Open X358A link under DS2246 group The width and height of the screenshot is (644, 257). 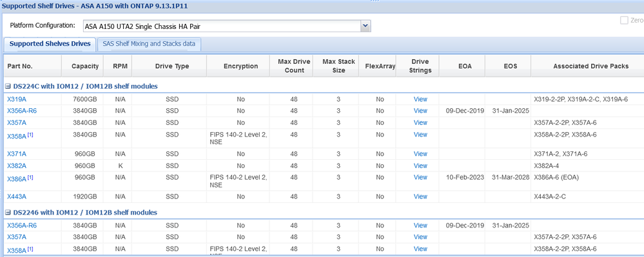(x=17, y=250)
